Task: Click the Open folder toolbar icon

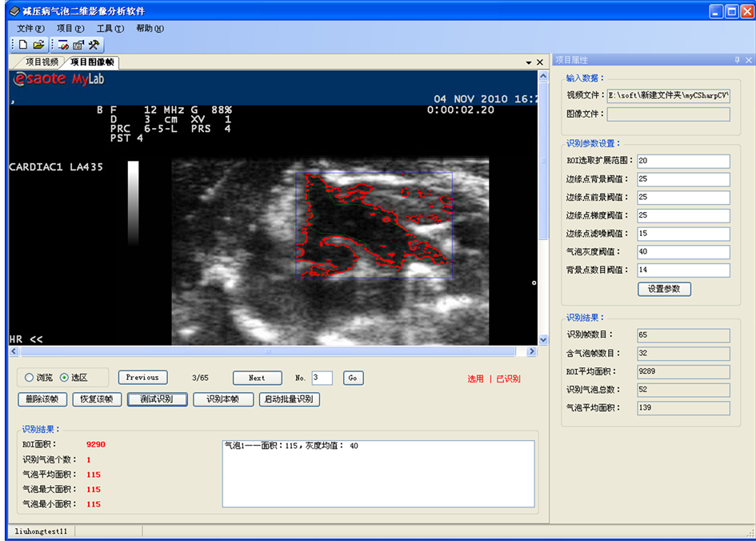Action: coord(38,45)
